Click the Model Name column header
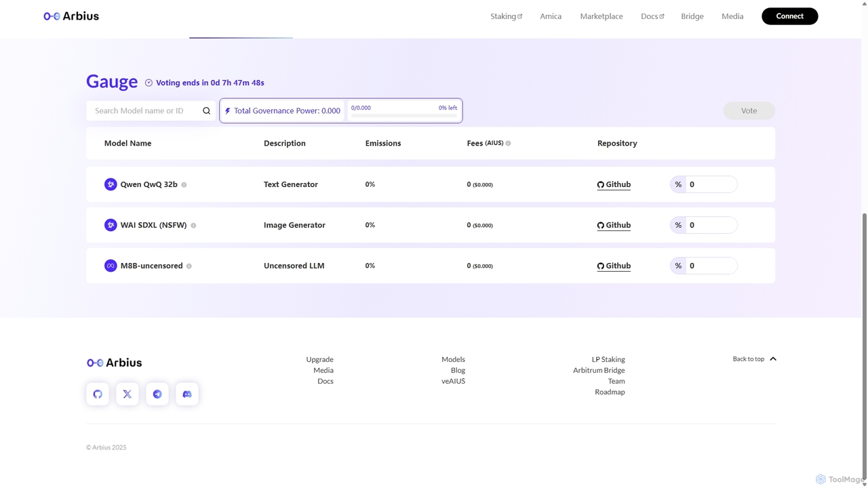868x488 pixels. click(x=127, y=144)
